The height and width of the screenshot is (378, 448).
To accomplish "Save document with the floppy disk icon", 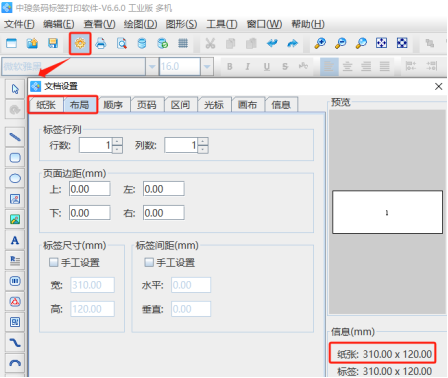I will pos(53,43).
